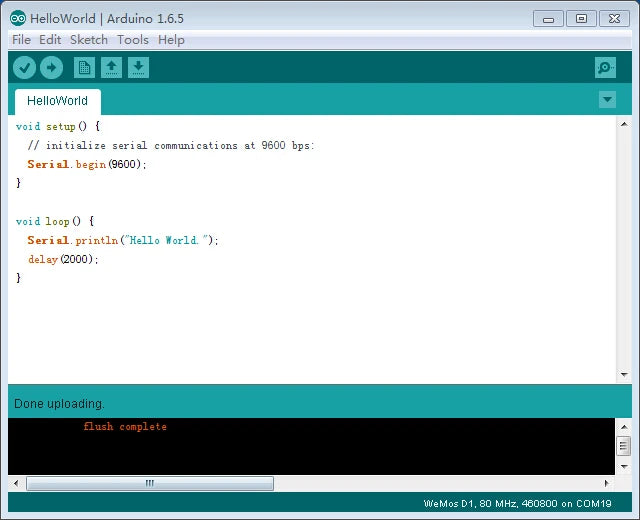The height and width of the screenshot is (520, 640).
Task: Open the File menu
Action: tap(20, 40)
